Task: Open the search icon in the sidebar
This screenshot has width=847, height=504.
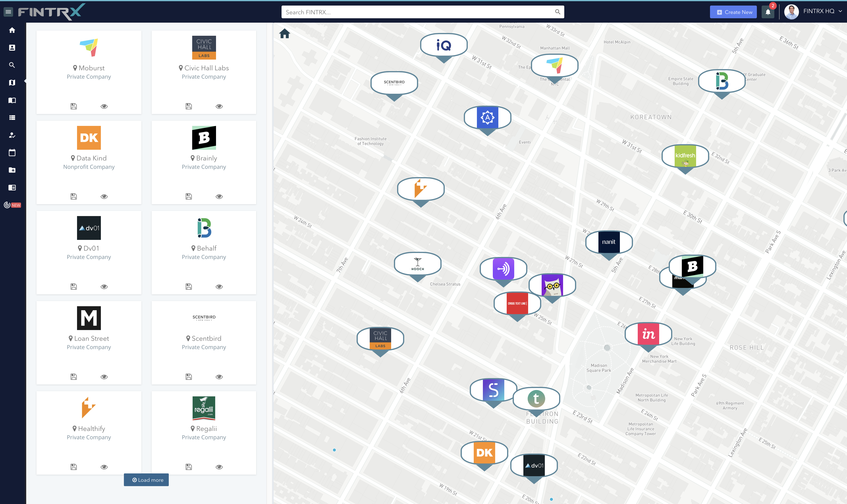Action: point(12,65)
